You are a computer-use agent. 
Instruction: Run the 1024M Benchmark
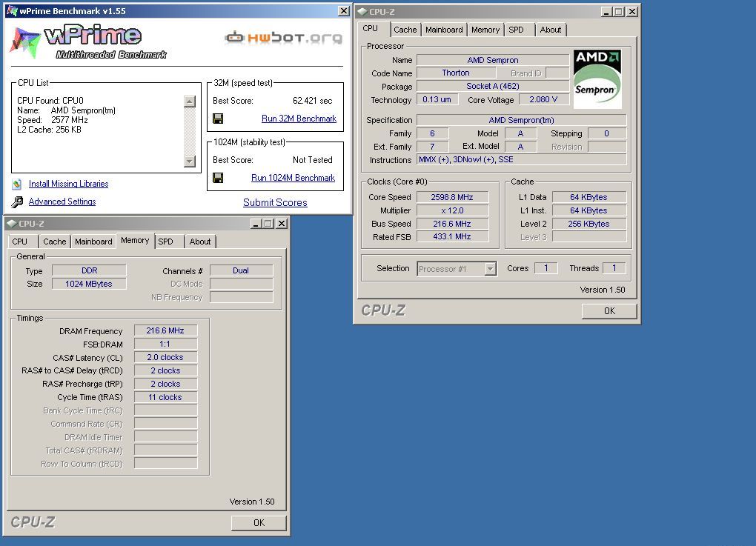tap(294, 178)
